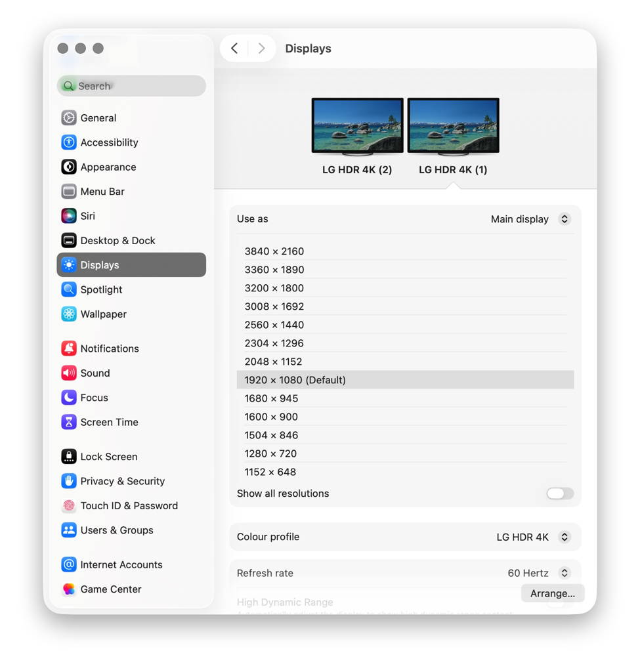Screen dimensions: 640x672
Task: Open the Game Center icon
Action: click(x=68, y=589)
